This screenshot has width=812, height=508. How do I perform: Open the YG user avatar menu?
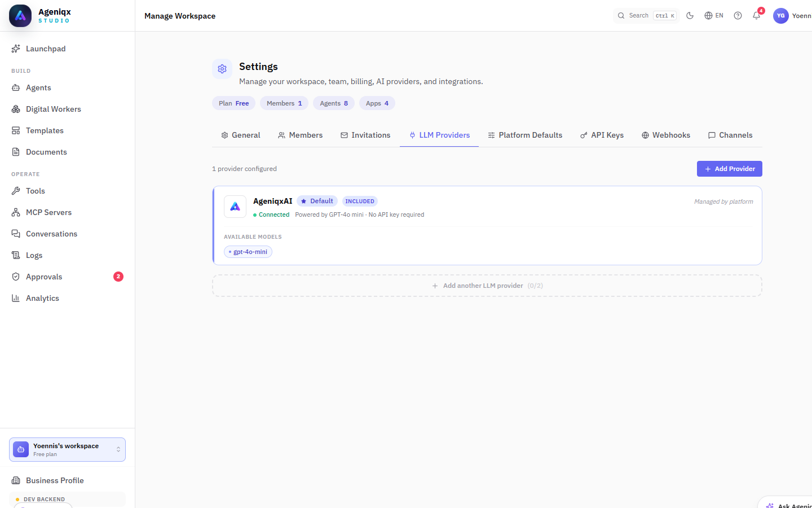(x=780, y=16)
